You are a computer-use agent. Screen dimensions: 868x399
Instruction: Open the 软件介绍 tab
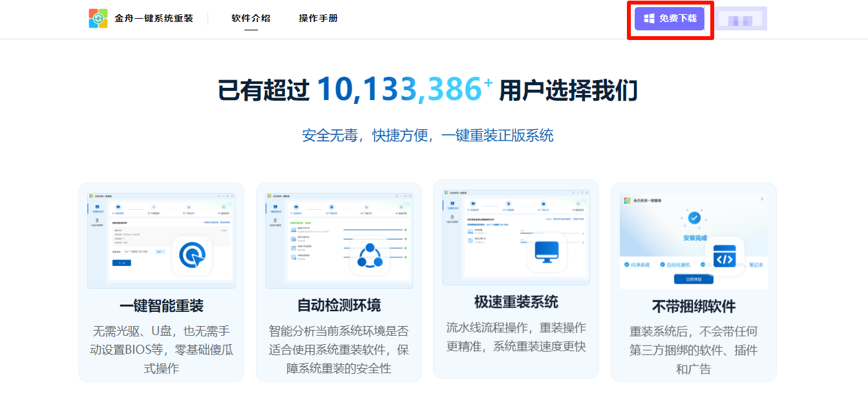251,18
